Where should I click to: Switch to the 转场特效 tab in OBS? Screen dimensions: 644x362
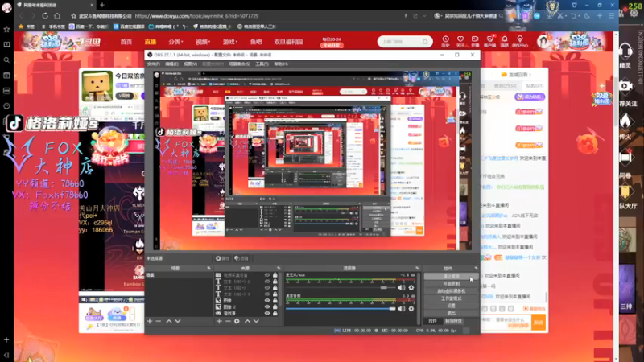pyautogui.click(x=453, y=321)
